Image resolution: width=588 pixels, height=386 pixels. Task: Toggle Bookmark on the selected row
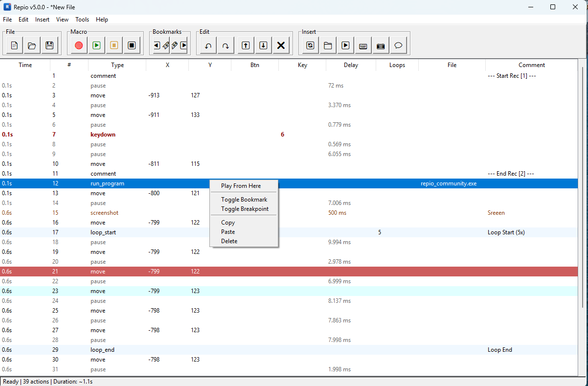(244, 200)
